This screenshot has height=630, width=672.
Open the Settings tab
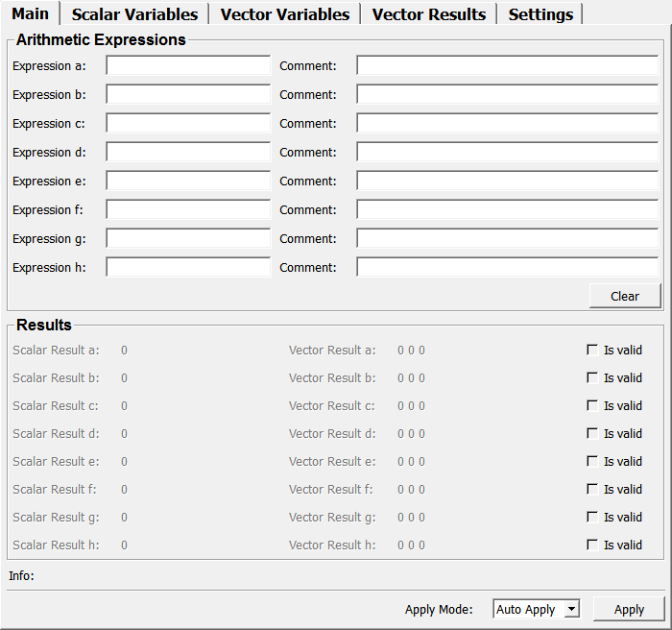(x=540, y=14)
